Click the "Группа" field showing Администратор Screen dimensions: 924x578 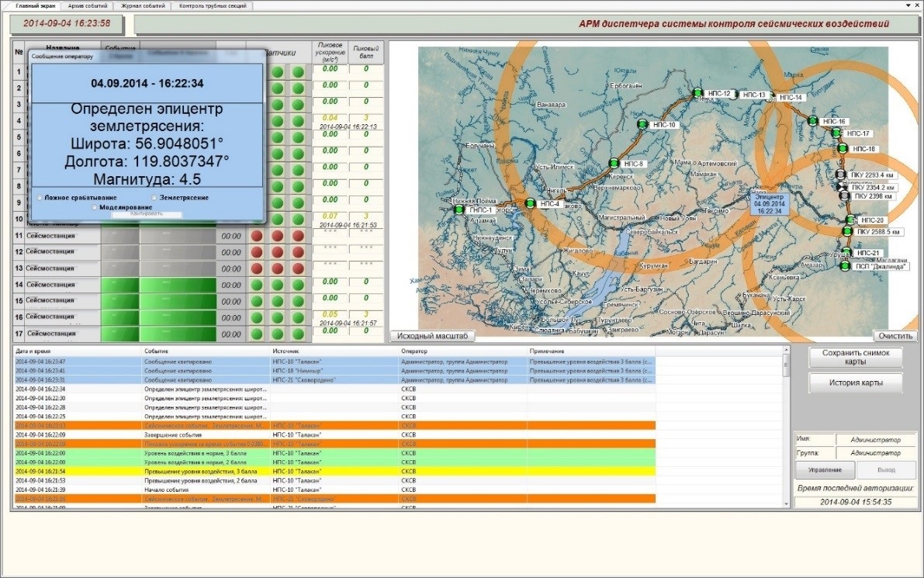875,453
